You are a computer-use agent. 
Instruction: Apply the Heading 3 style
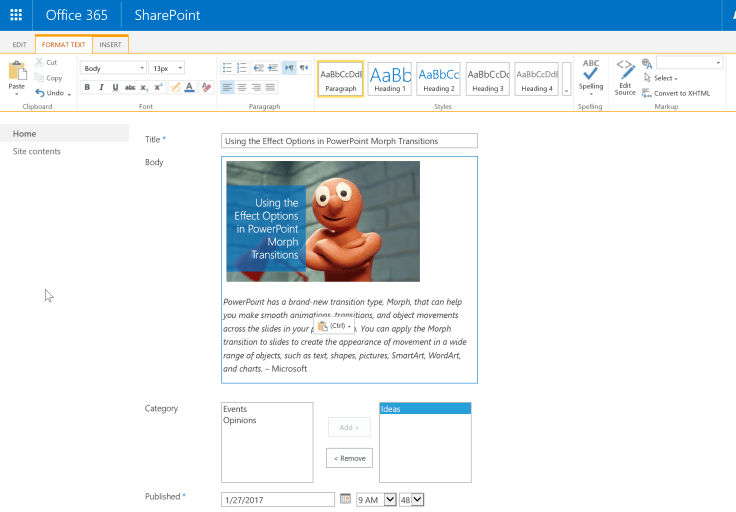[488, 79]
